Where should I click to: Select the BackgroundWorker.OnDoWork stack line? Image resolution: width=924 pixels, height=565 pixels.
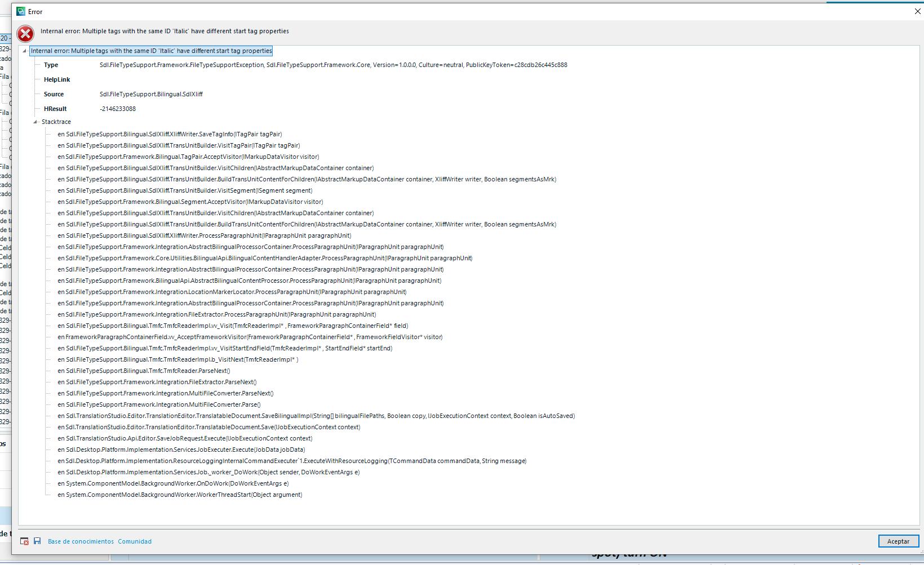pyautogui.click(x=173, y=483)
